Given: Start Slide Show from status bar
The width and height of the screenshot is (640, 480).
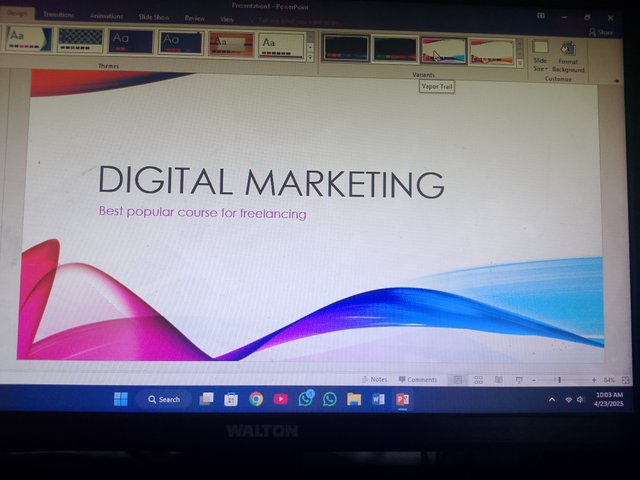Looking at the screenshot, I should (519, 380).
